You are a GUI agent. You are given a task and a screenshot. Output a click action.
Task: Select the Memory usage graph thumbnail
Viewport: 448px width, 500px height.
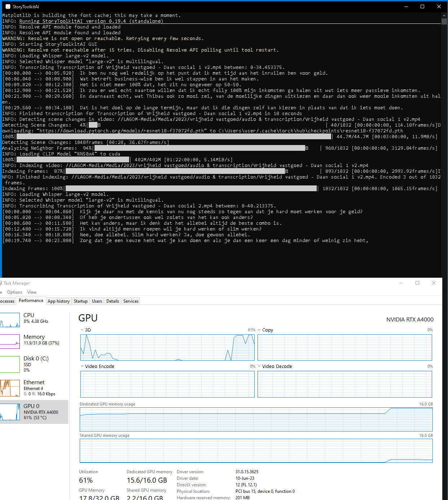10,341
